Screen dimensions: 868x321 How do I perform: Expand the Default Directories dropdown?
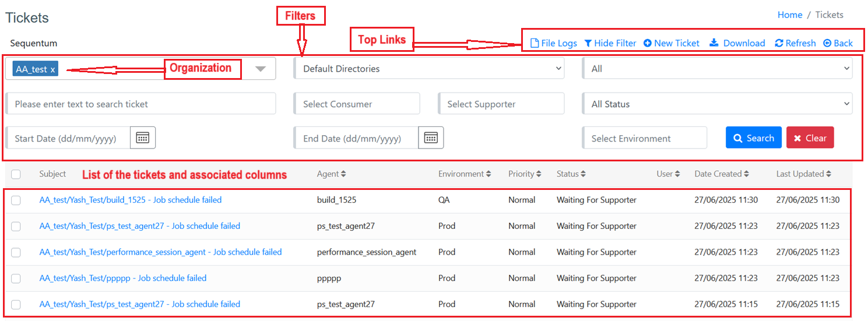(x=428, y=69)
